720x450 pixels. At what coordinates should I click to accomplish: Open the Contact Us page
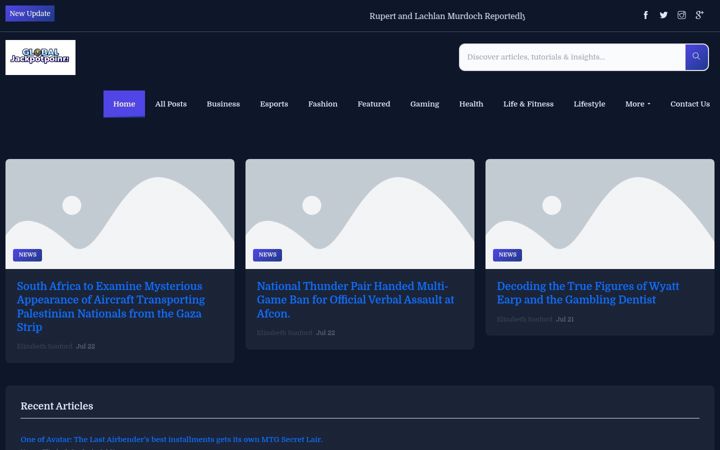(690, 104)
